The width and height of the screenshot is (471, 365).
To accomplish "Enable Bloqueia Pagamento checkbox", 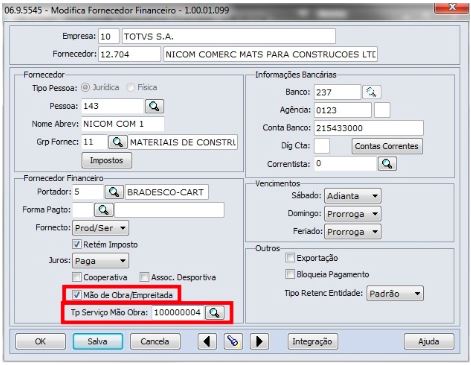I will 290,274.
